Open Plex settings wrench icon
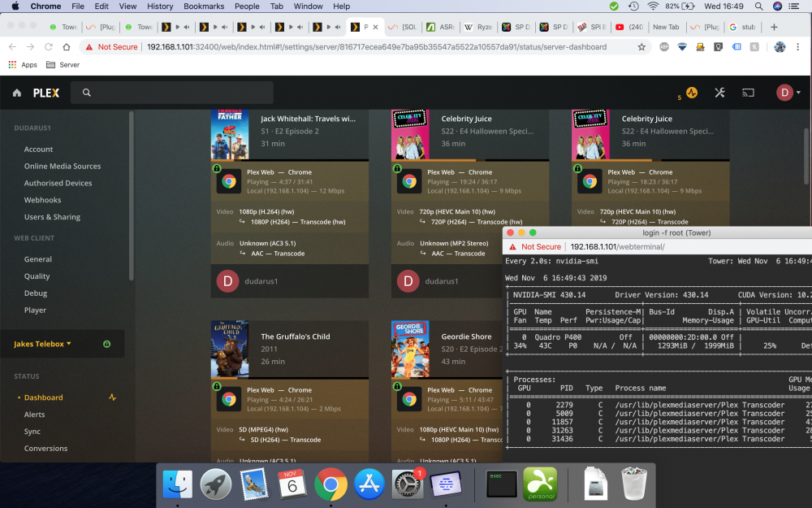 pos(719,93)
